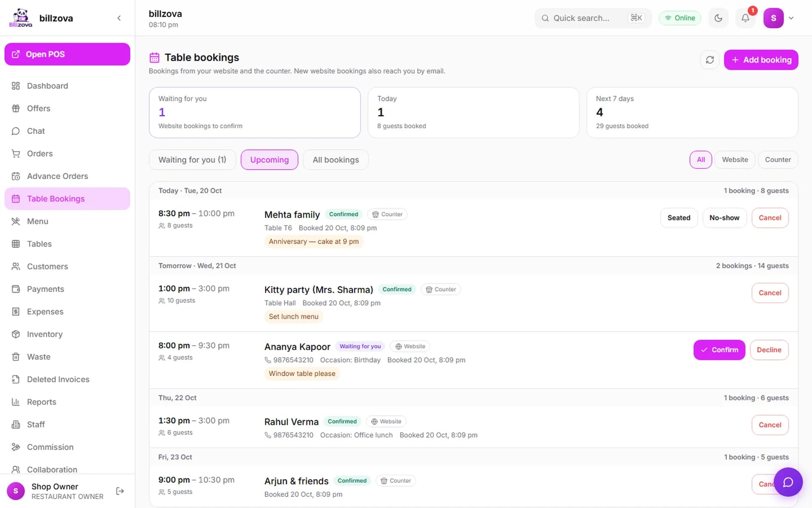This screenshot has height=508, width=812.
Task: Open Inventory in the sidebar
Action: click(x=68, y=335)
